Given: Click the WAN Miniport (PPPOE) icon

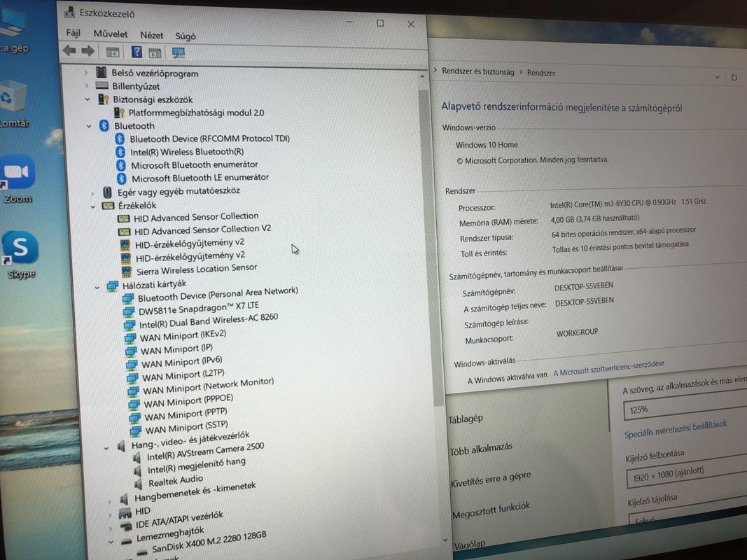Looking at the screenshot, I should click(135, 405).
